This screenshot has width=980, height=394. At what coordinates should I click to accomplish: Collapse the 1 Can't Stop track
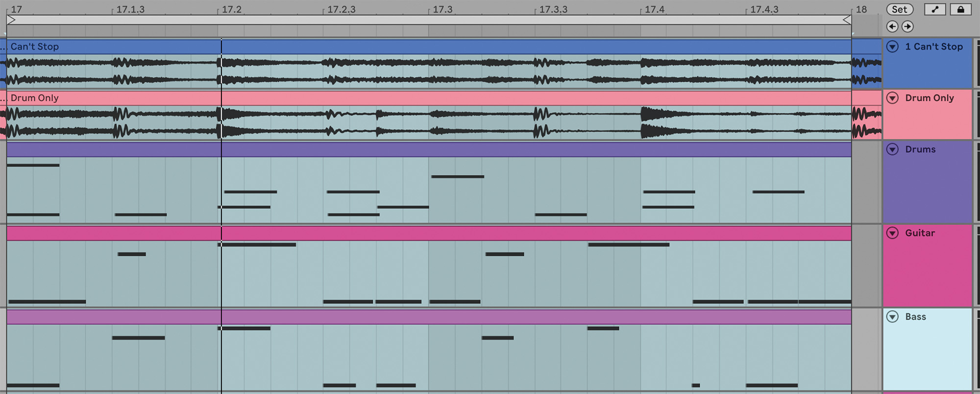click(892, 47)
